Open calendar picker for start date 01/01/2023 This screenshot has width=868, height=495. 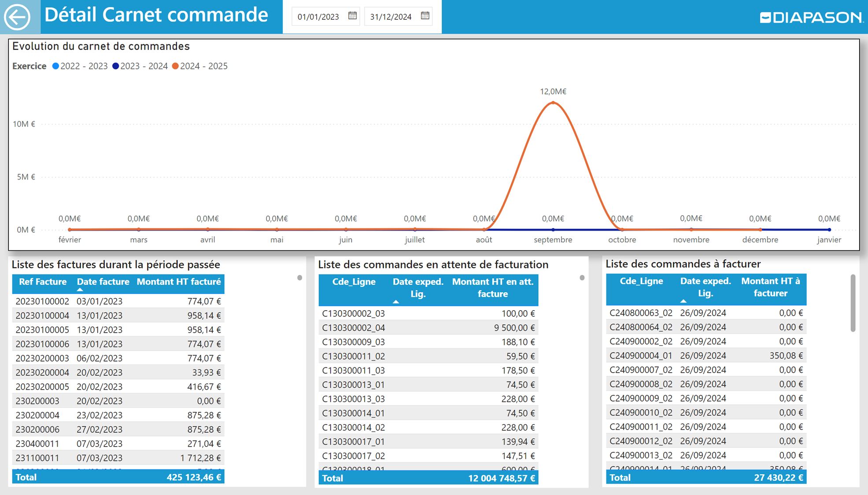pyautogui.click(x=352, y=16)
